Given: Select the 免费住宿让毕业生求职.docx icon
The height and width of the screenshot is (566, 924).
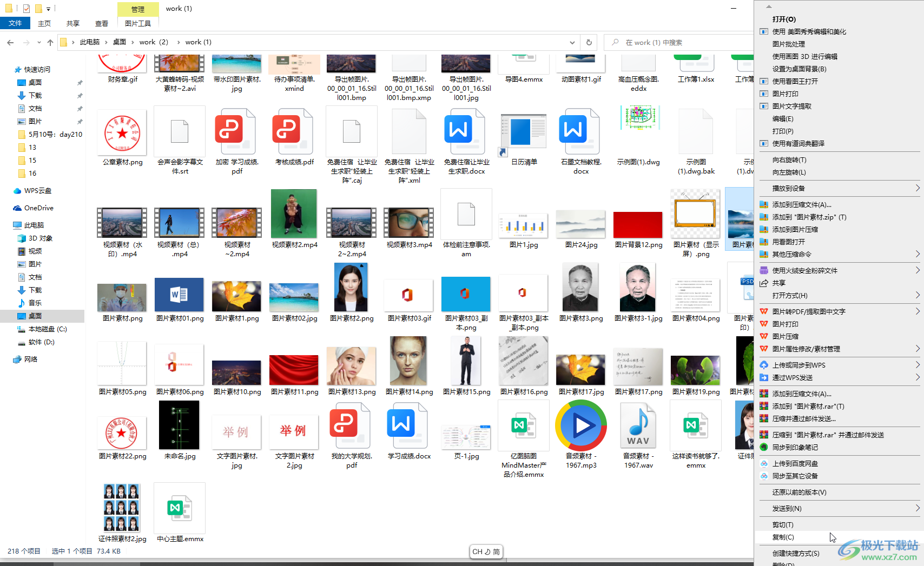Looking at the screenshot, I should pyautogui.click(x=466, y=132).
